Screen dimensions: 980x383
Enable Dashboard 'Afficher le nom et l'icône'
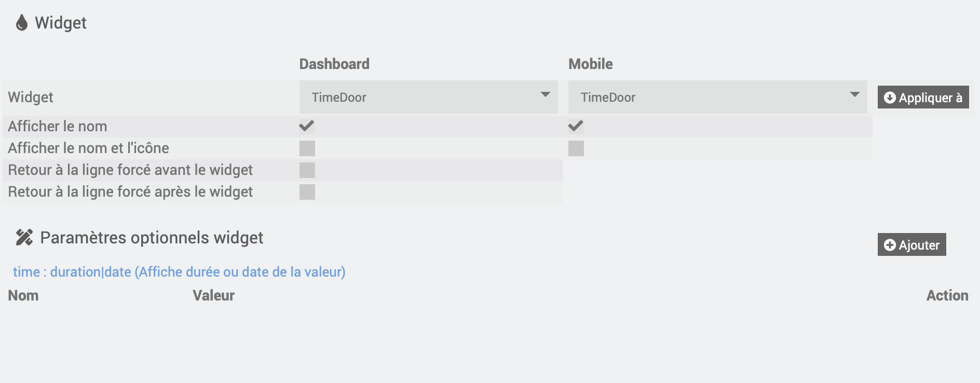click(x=307, y=148)
